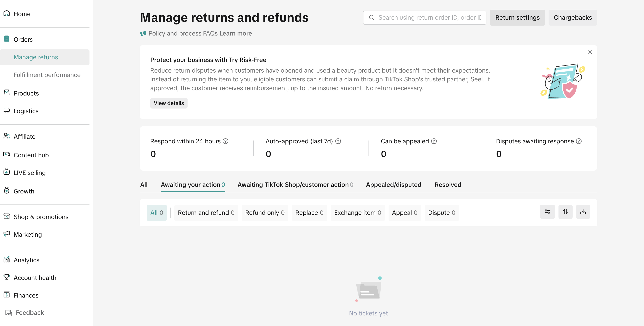The width and height of the screenshot is (644, 326).
Task: Select the Awaiting your action tab
Action: tap(193, 185)
